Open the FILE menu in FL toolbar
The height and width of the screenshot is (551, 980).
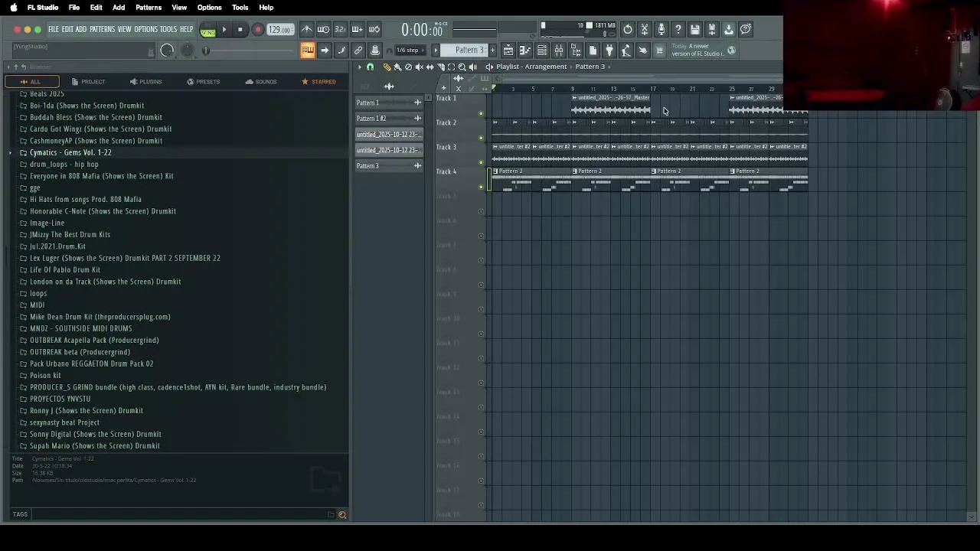(54, 29)
